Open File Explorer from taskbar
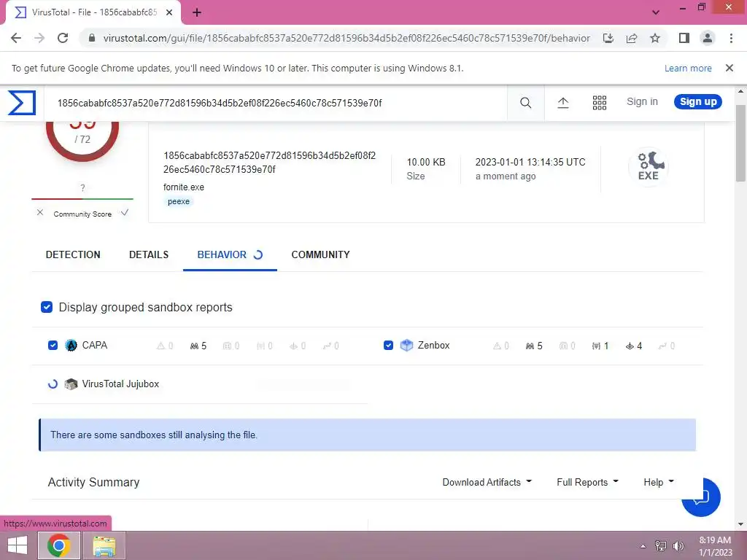Image resolution: width=747 pixels, height=560 pixels. pos(104,545)
